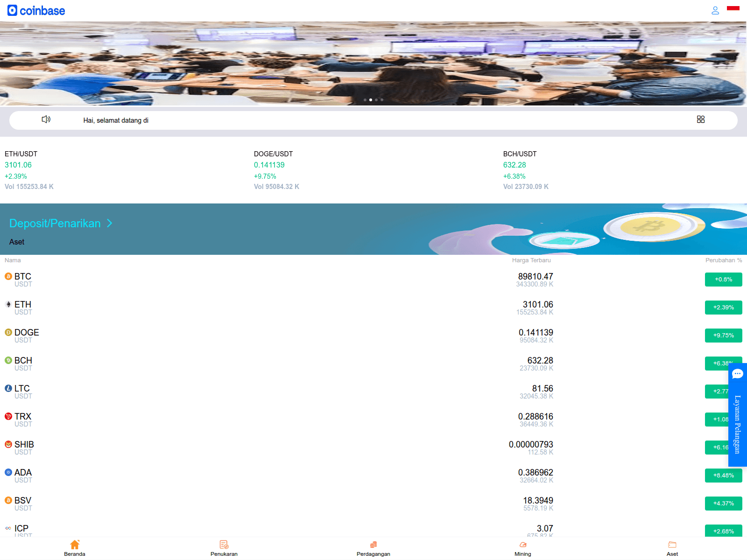Select the second carousel dot indicator
This screenshot has width=747, height=560.
pos(371,99)
